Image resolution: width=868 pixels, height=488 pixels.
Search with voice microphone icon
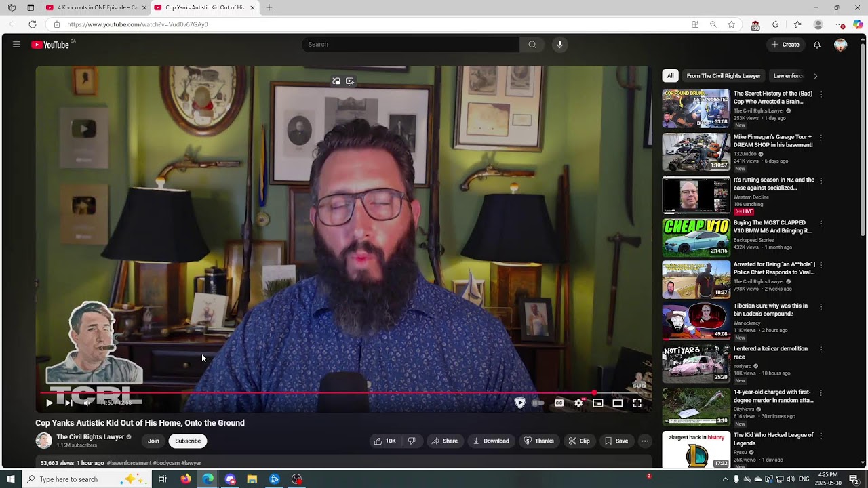(x=559, y=45)
